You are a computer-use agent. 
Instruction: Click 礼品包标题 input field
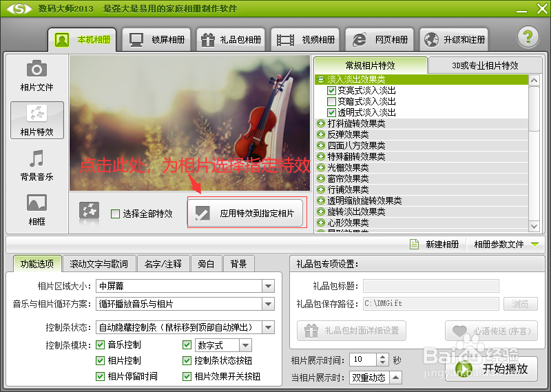pyautogui.click(x=431, y=286)
